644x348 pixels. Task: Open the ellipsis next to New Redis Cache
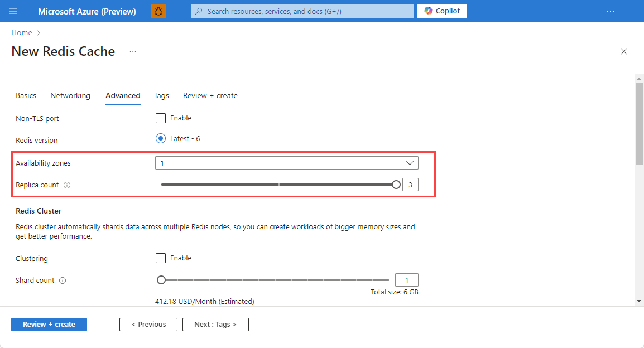133,51
